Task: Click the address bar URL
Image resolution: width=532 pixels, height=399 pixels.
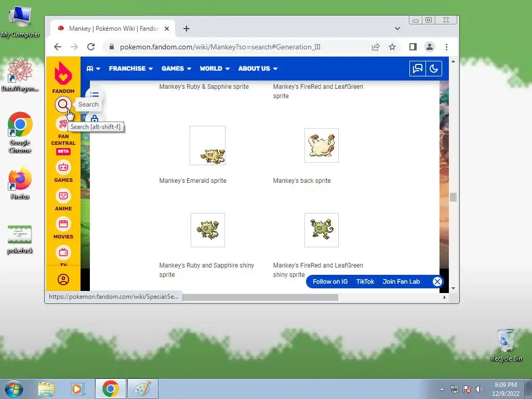Action: (220, 47)
